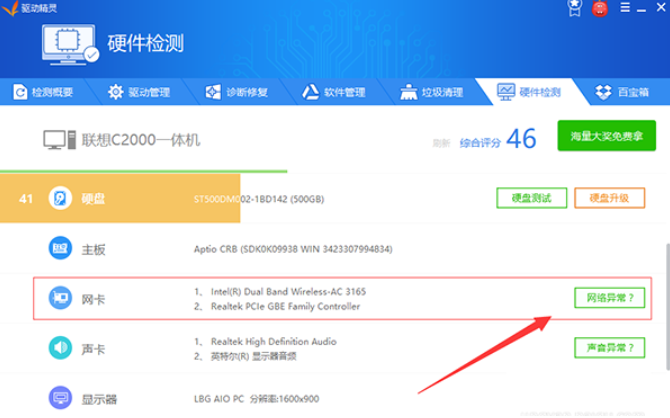Click the gear icon on 驱动管理 tab
670x418 pixels.
(115, 92)
